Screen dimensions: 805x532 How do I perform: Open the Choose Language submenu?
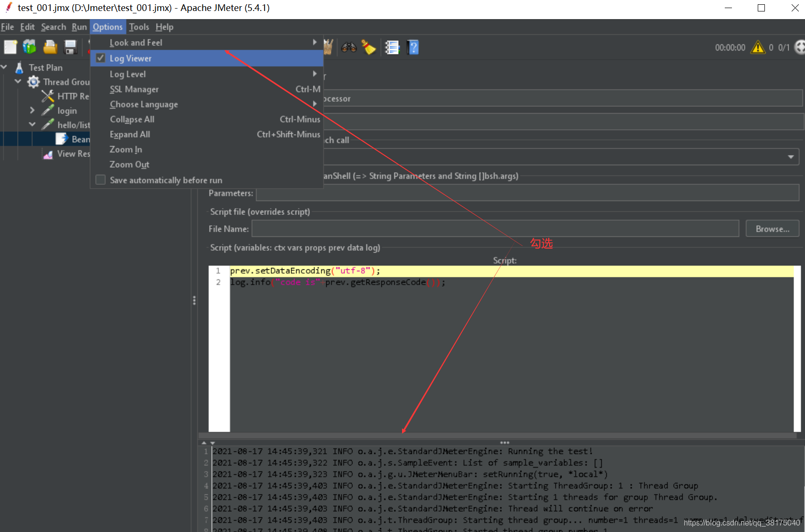[x=207, y=104]
